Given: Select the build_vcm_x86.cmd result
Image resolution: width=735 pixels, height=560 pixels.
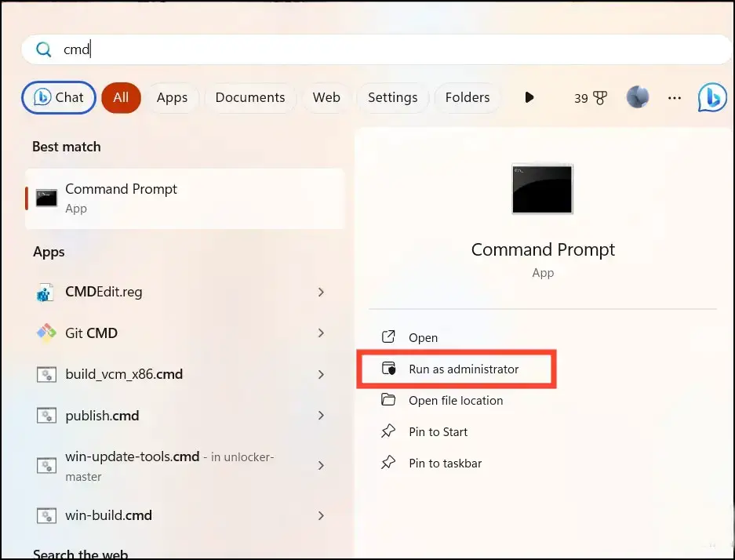Looking at the screenshot, I should pyautogui.click(x=185, y=374).
